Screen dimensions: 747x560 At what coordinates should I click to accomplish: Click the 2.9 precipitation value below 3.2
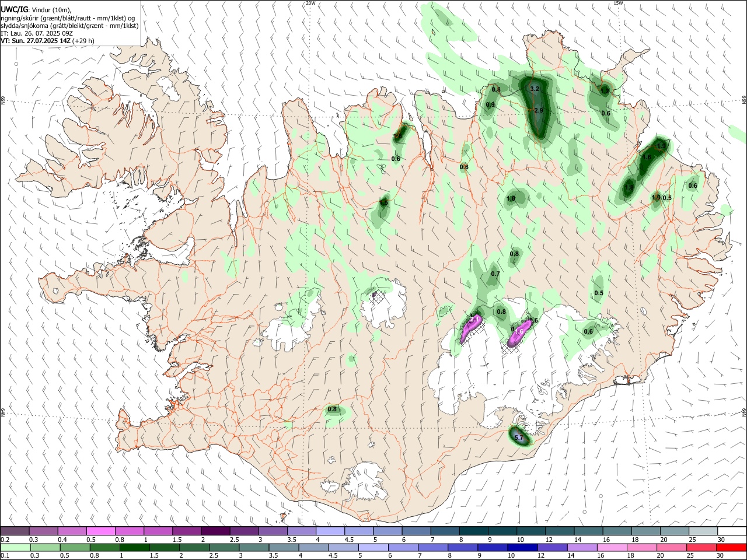coord(539,110)
